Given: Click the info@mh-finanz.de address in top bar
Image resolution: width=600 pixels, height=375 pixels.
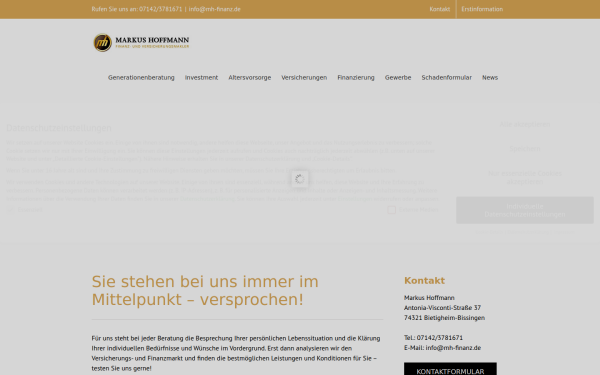Looking at the screenshot, I should (x=214, y=9).
